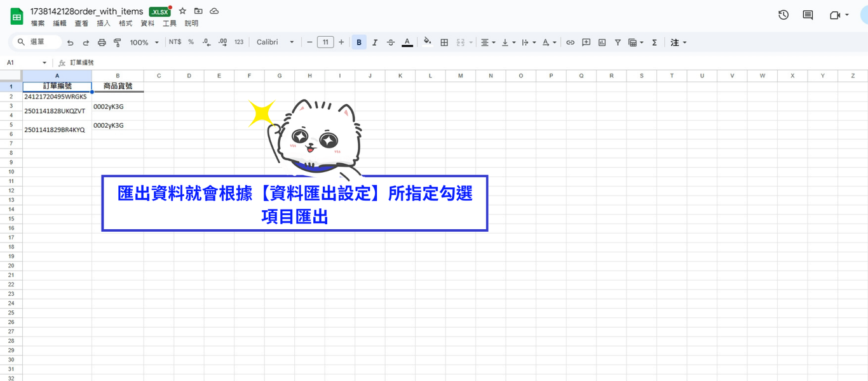Print the spreadsheet
The height and width of the screenshot is (381, 868).
coord(102,43)
